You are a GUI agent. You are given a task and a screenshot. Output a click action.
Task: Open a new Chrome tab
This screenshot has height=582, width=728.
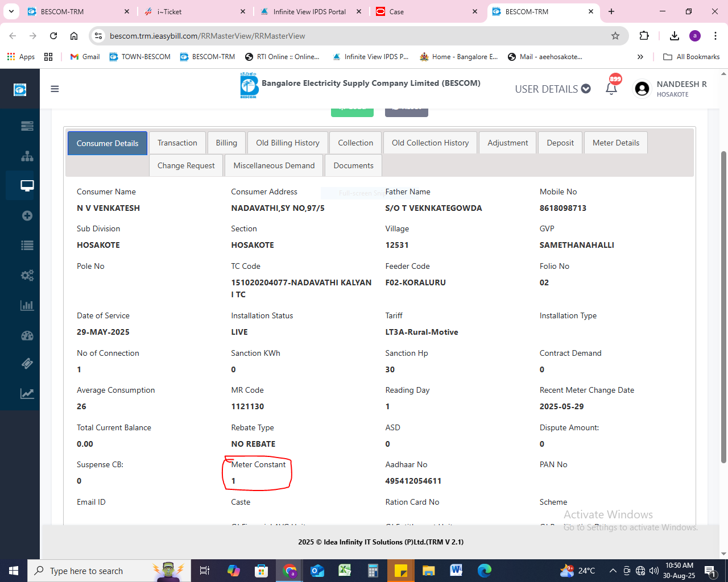611,11
